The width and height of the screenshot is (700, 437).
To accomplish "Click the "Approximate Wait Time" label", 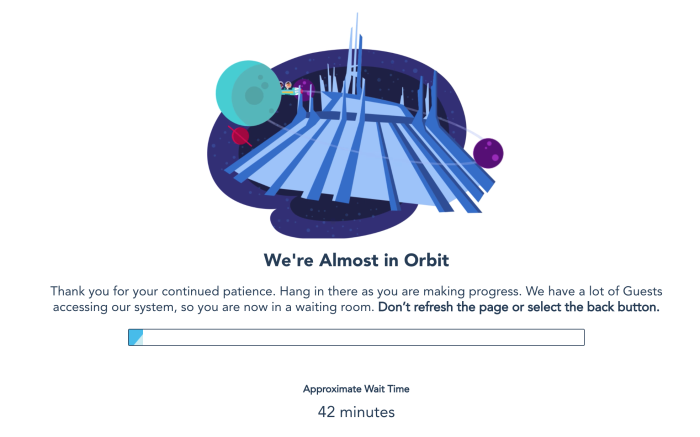I will (x=356, y=389).
